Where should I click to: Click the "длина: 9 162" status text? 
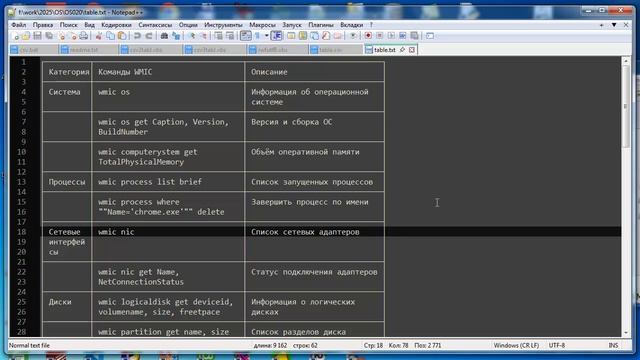[x=270, y=345]
